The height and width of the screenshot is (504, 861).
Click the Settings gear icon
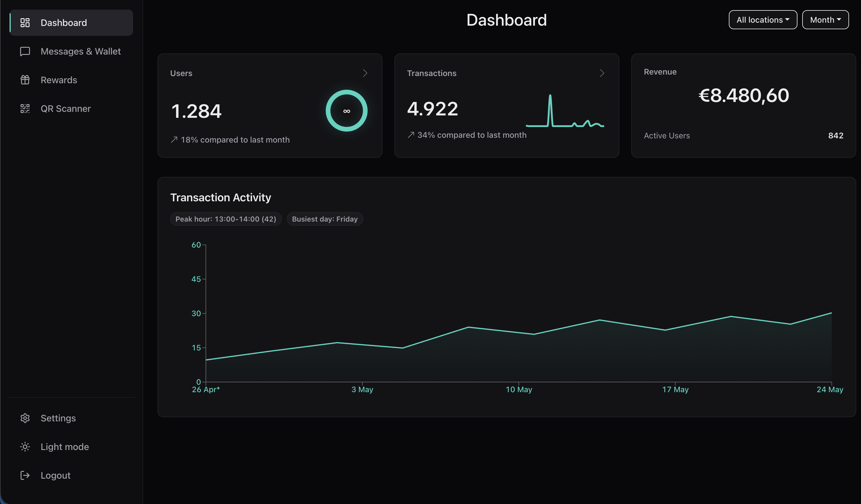[25, 418]
